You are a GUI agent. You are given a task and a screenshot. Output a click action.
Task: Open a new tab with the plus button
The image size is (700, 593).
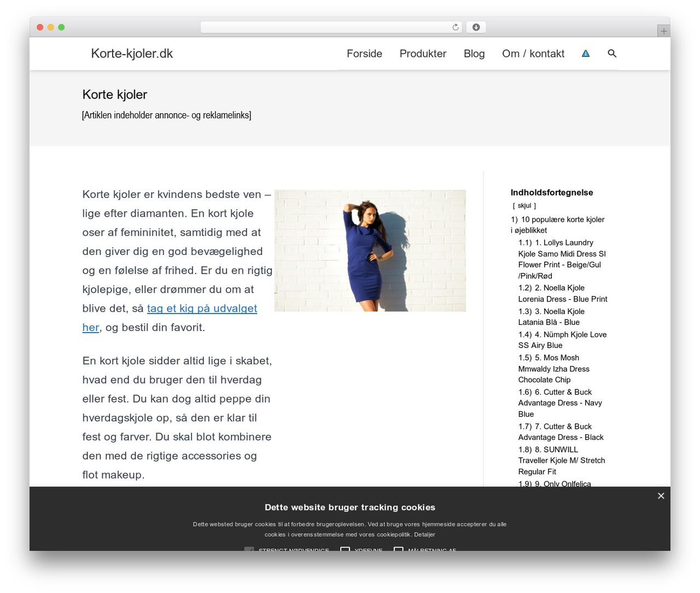[663, 31]
